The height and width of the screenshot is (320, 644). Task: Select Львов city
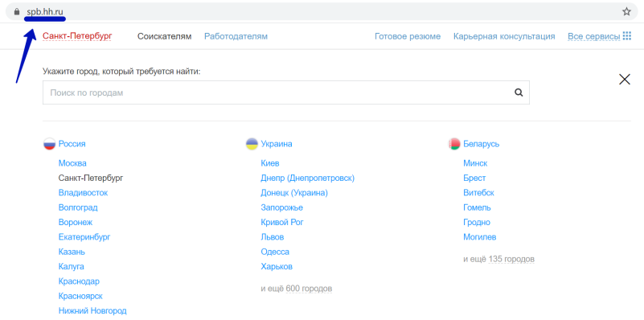pyautogui.click(x=273, y=237)
